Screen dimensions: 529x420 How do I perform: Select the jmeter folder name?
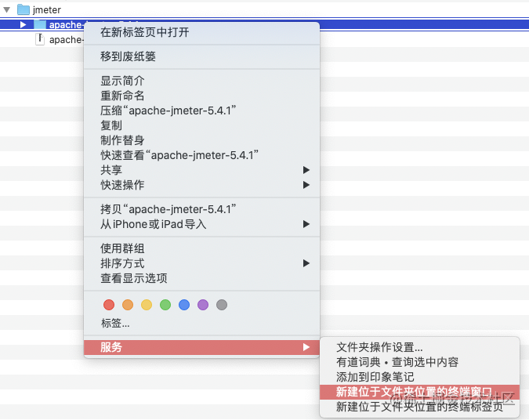tap(47, 10)
